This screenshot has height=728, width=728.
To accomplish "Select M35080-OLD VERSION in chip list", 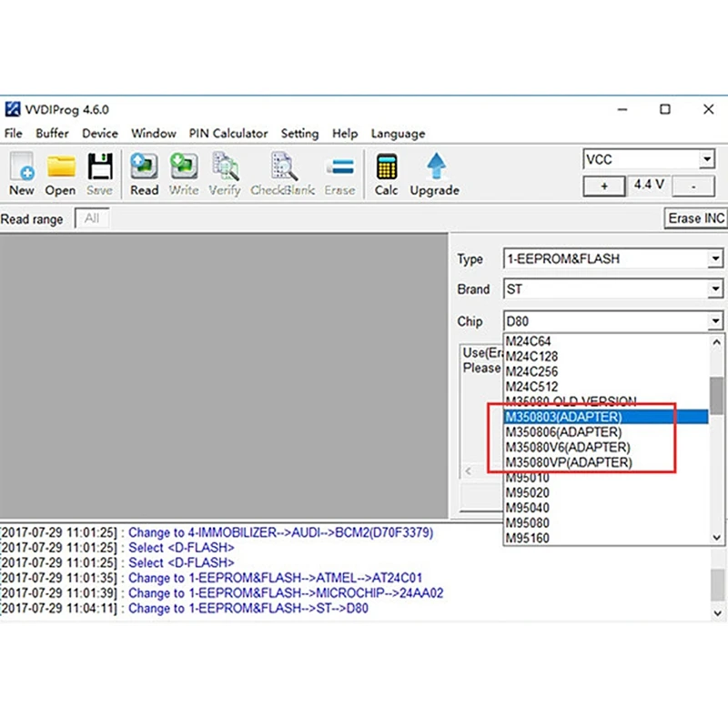I will tap(606, 401).
